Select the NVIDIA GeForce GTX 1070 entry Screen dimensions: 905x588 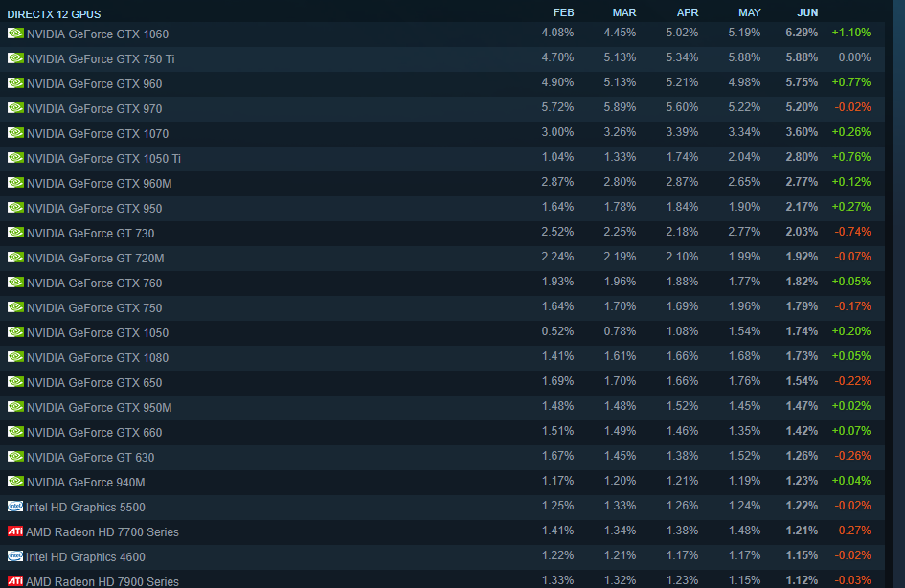coord(98,133)
